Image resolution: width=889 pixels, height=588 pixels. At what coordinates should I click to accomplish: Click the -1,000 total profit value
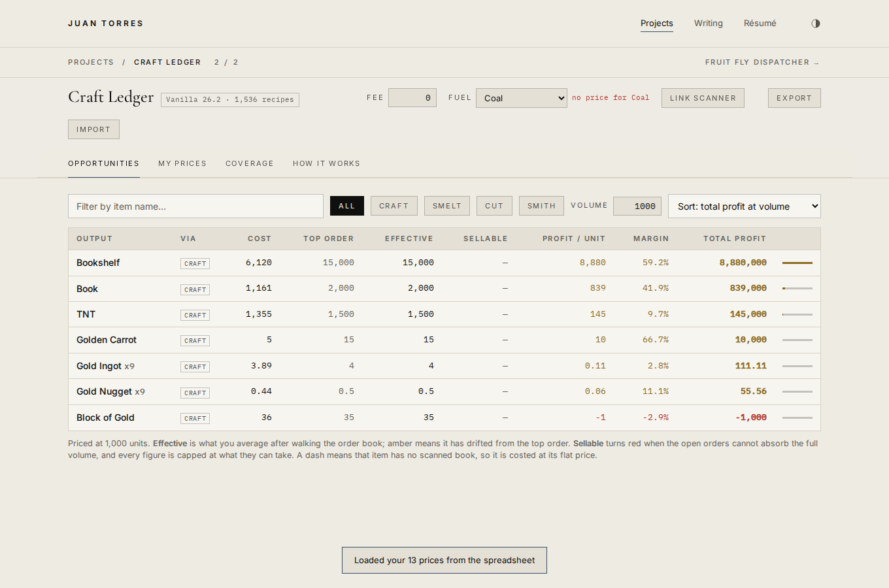coord(751,417)
